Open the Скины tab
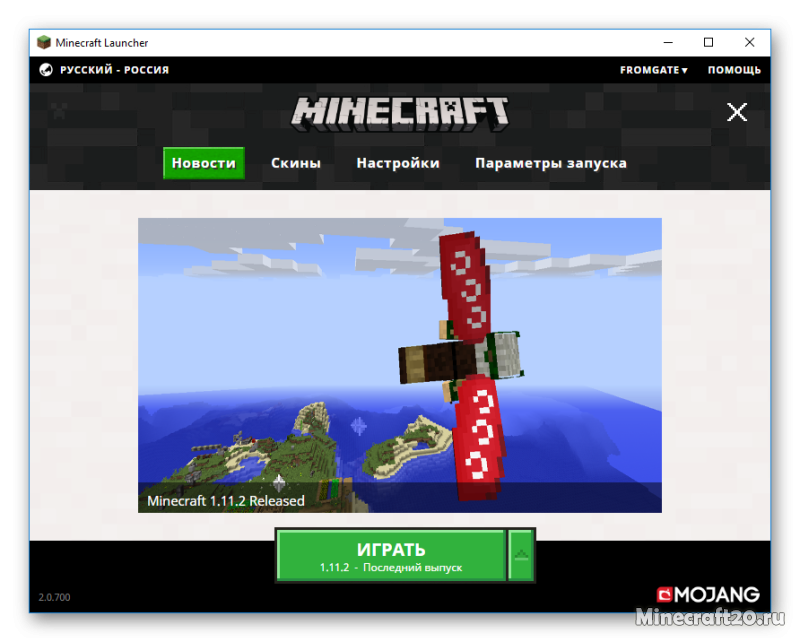Image resolution: width=800 pixels, height=642 pixels. coord(296,163)
